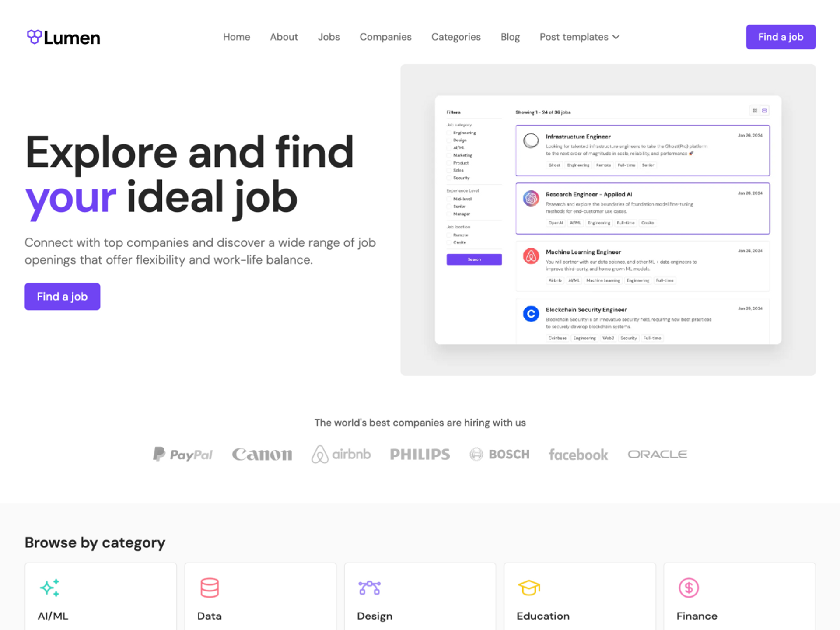
Task: Click the Find a job header button
Action: pos(780,36)
